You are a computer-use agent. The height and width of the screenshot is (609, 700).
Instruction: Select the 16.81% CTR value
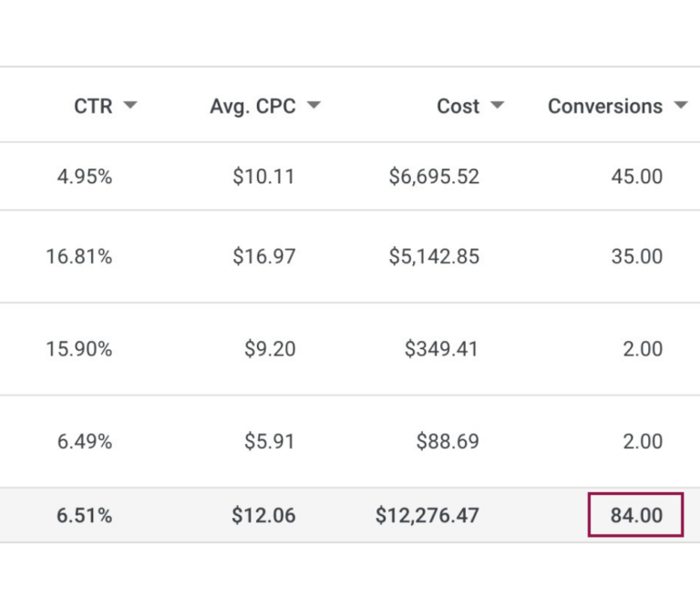click(x=78, y=257)
